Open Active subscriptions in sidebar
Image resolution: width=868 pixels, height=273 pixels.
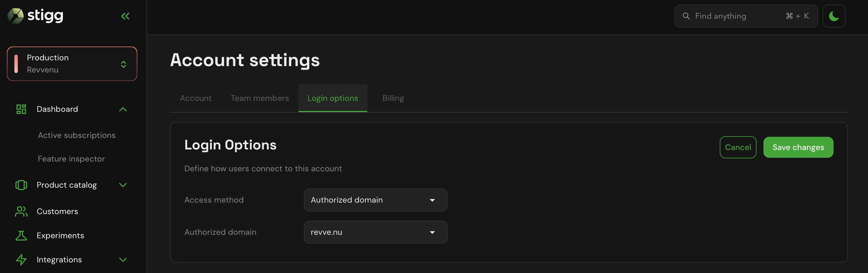[x=77, y=135]
